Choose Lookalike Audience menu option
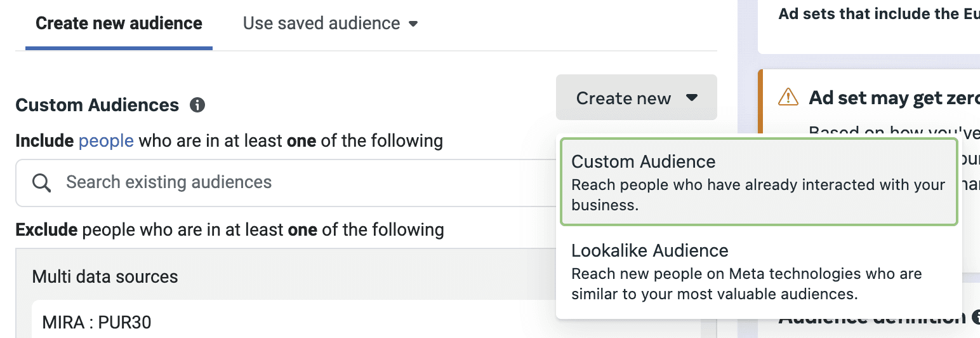 758,271
